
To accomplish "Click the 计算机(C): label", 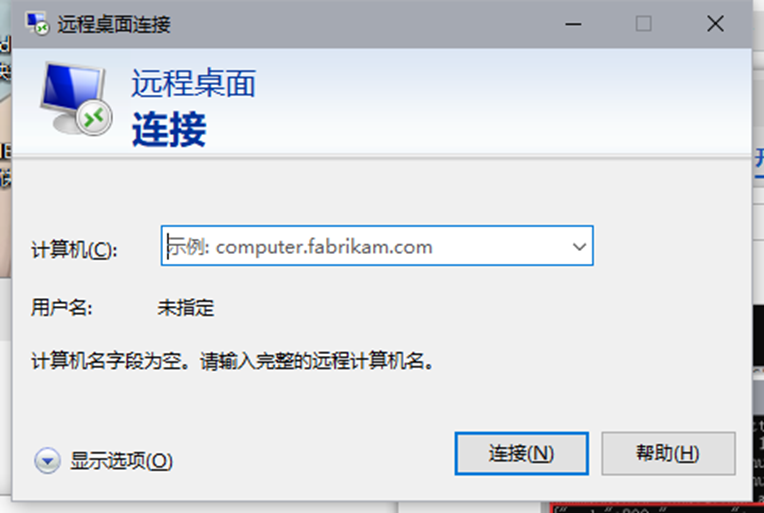I will tap(74, 250).
